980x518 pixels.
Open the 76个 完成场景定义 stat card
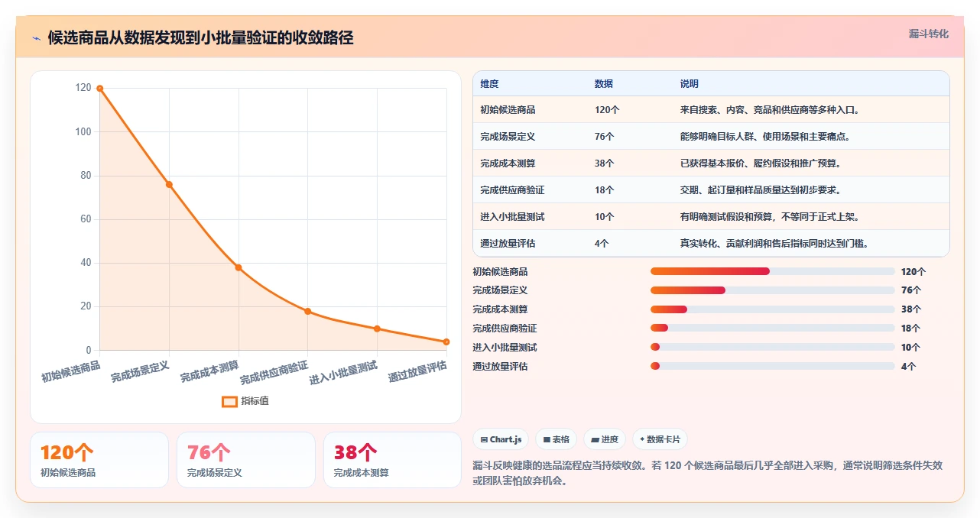[x=245, y=460]
